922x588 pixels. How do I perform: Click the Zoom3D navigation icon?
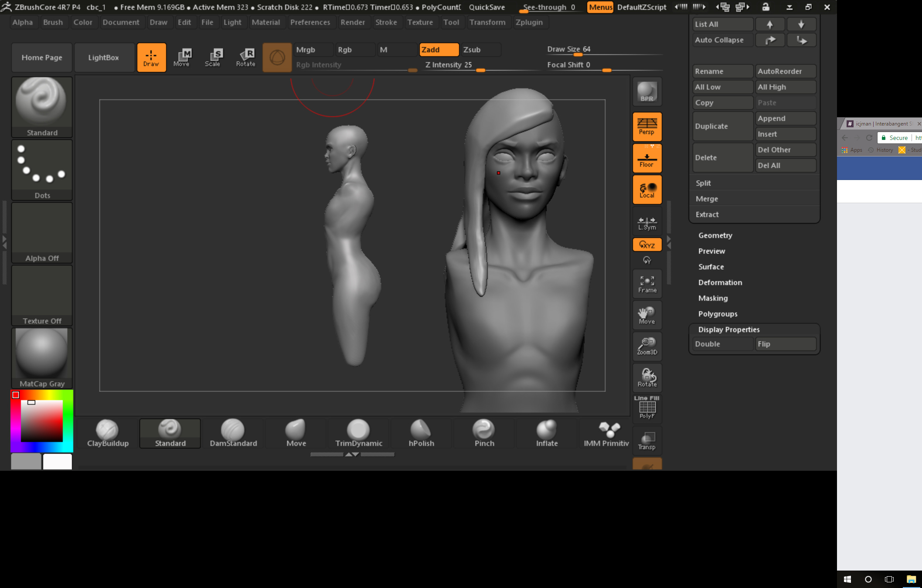[x=647, y=346]
